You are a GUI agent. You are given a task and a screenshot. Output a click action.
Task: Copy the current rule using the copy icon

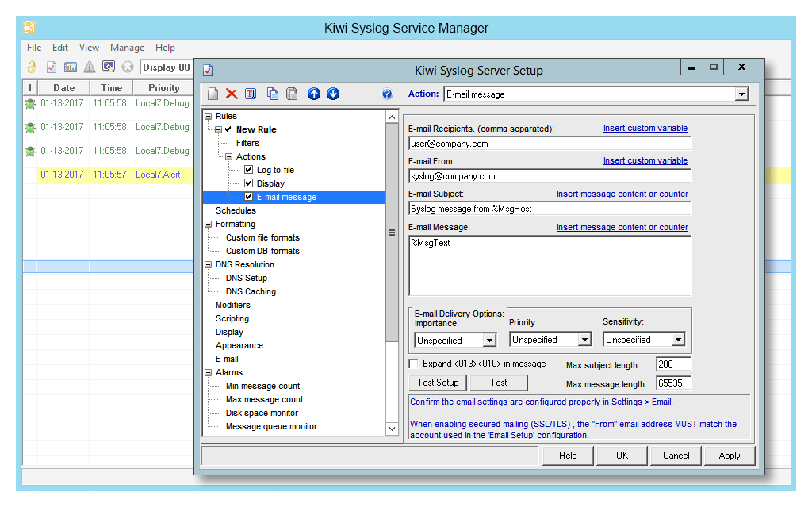(273, 94)
